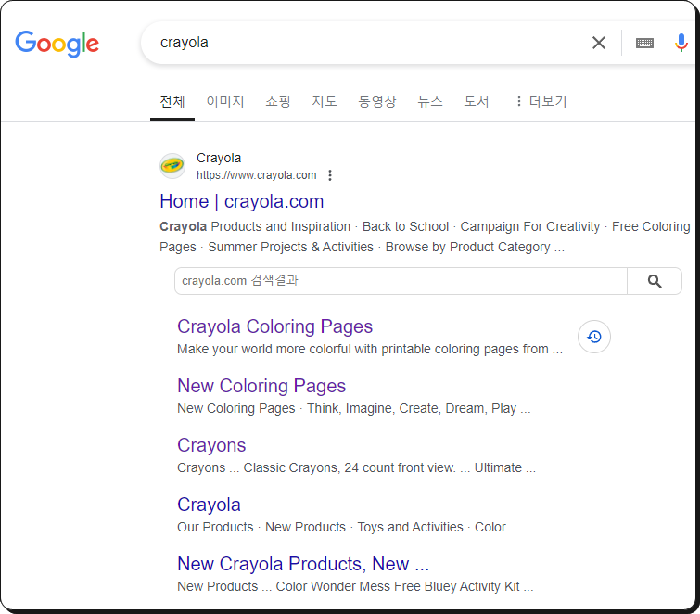Screen dimensions: 700x614
Task: Click the https://www.crayola.com URL text
Action: coord(256,175)
